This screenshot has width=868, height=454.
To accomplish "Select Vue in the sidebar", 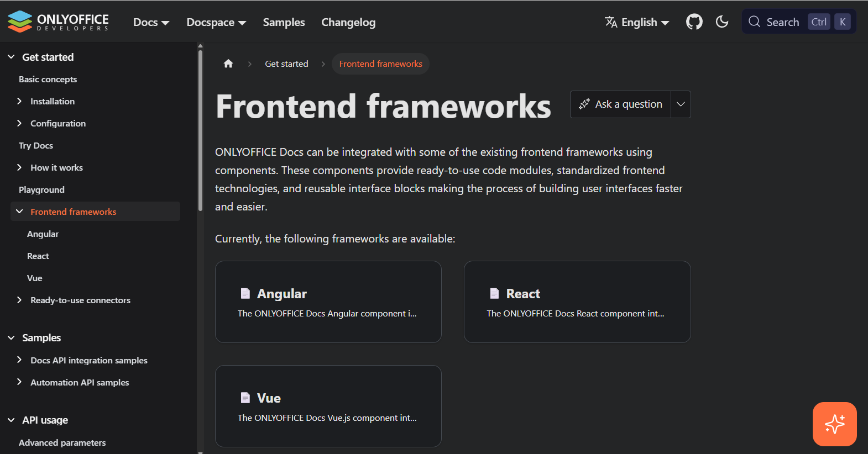I will [x=34, y=278].
